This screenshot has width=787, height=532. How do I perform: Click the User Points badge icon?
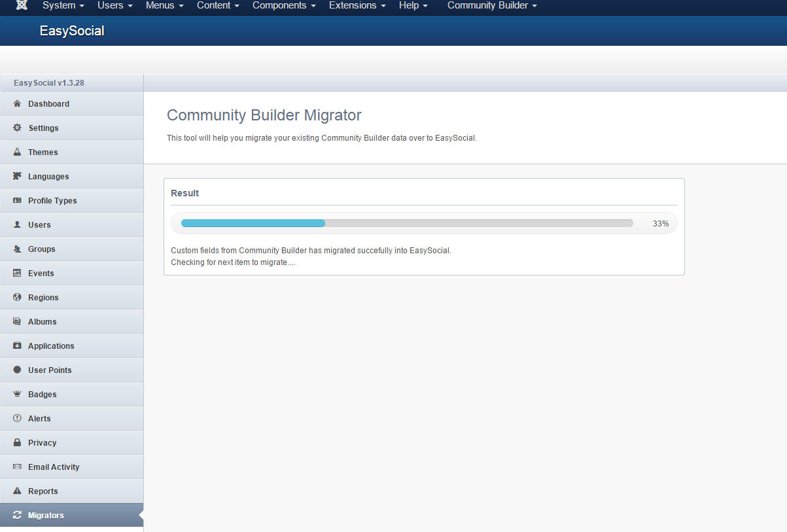18,370
